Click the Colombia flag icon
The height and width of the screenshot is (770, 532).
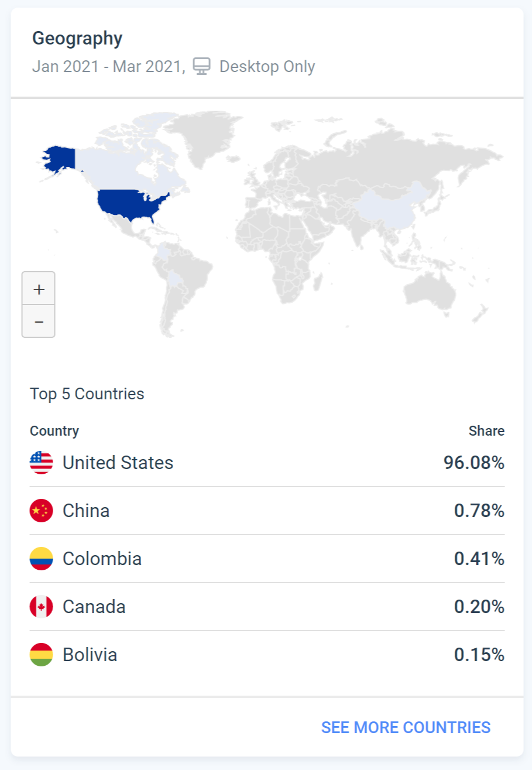pyautogui.click(x=41, y=559)
